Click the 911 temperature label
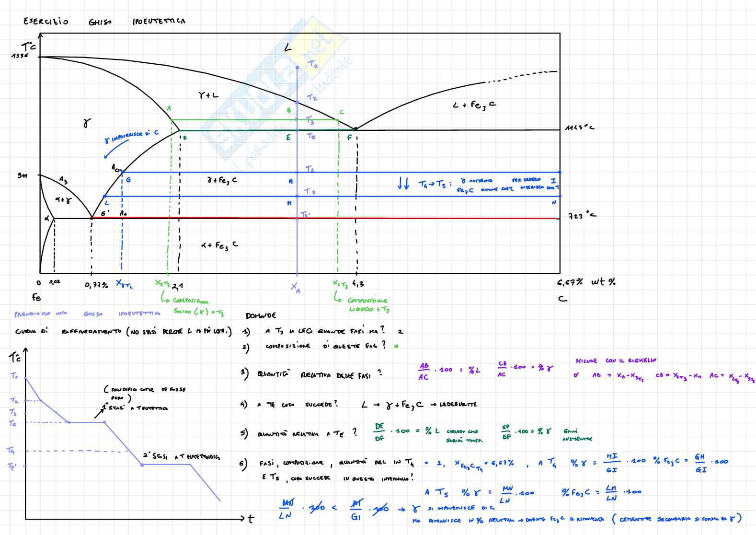 point(23,175)
